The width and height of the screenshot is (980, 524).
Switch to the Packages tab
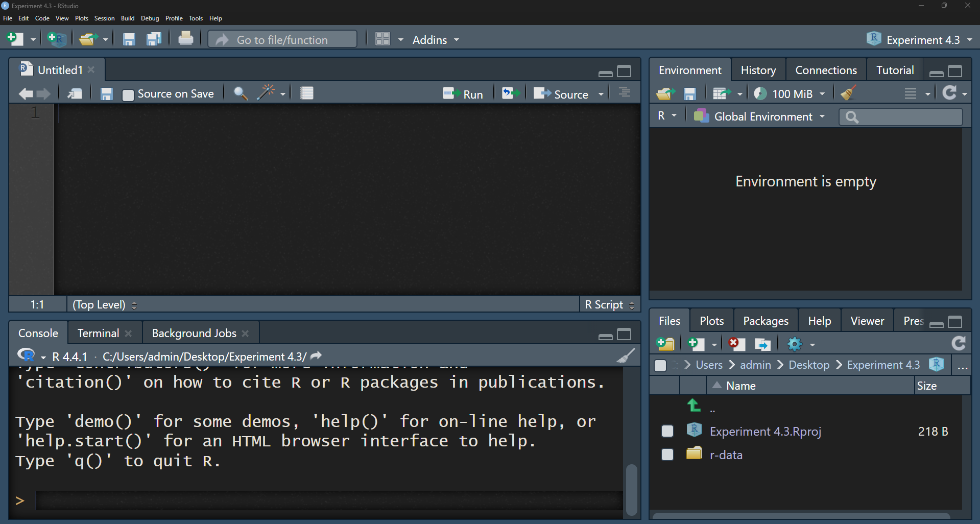pyautogui.click(x=766, y=321)
